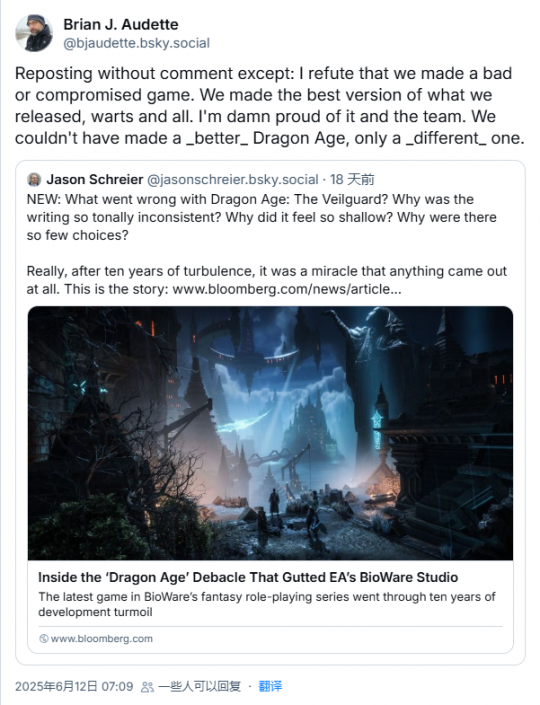Click the 18 天前 timestamp on quoted post
The width and height of the screenshot is (540, 705).
click(352, 179)
